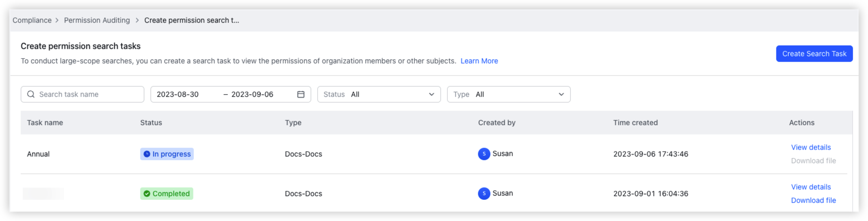Click the search magnifier icon
The width and height of the screenshot is (868, 221).
[31, 94]
